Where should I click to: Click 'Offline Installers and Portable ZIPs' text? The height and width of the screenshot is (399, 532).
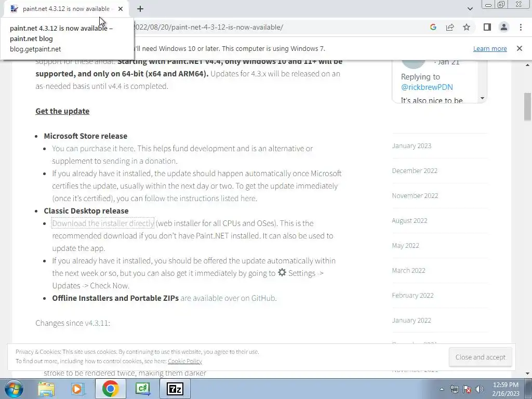115,298
